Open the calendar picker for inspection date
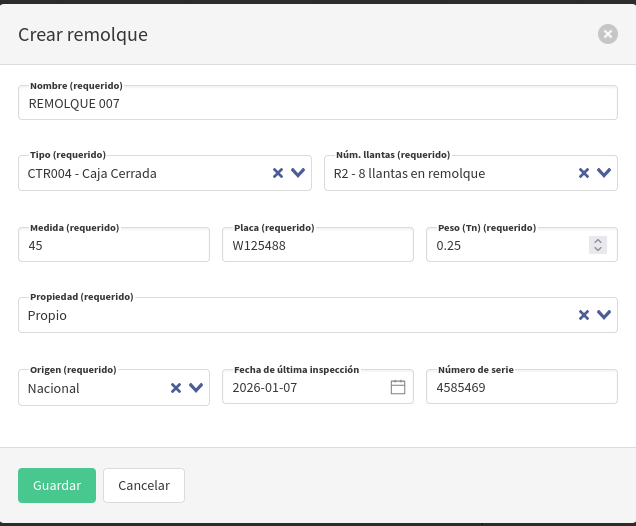 pyautogui.click(x=398, y=387)
